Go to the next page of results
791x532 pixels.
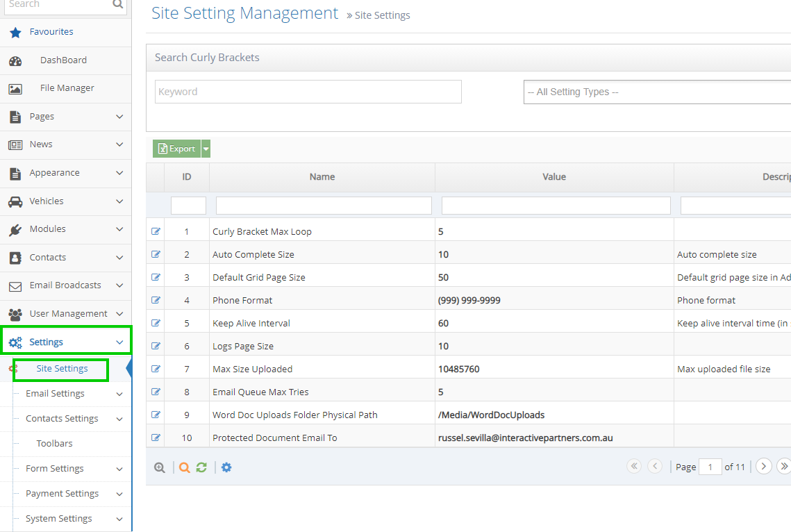tap(763, 466)
